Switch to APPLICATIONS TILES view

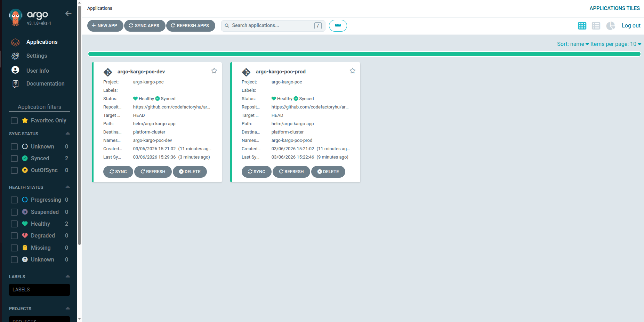[x=614, y=8]
